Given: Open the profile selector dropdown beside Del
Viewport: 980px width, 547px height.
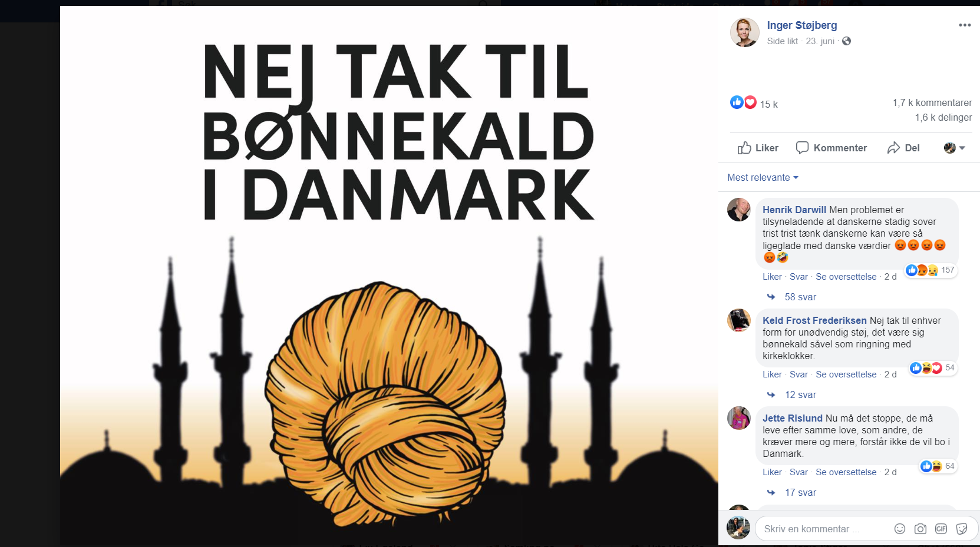Looking at the screenshot, I should (954, 148).
